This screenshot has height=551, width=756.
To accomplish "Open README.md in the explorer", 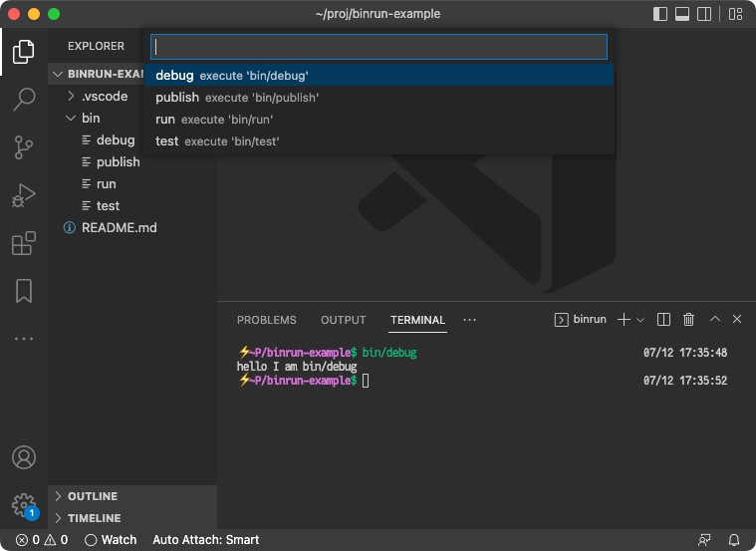I will [x=111, y=228].
